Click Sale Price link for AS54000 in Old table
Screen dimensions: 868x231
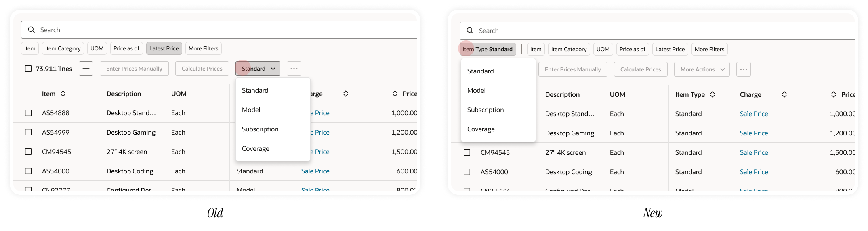tap(315, 171)
